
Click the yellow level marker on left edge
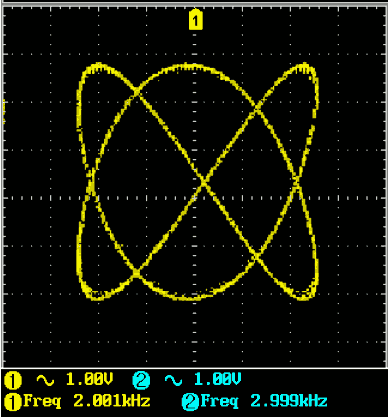4,112
